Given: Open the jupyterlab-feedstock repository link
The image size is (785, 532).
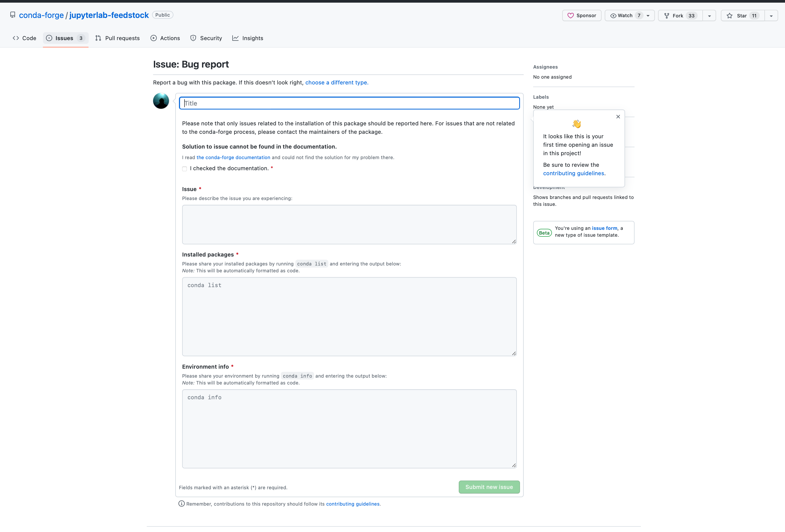Looking at the screenshot, I should [x=109, y=15].
